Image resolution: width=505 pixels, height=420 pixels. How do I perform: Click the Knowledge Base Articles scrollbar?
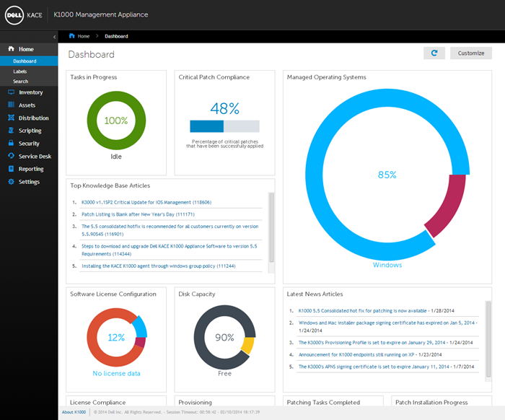coord(271,227)
